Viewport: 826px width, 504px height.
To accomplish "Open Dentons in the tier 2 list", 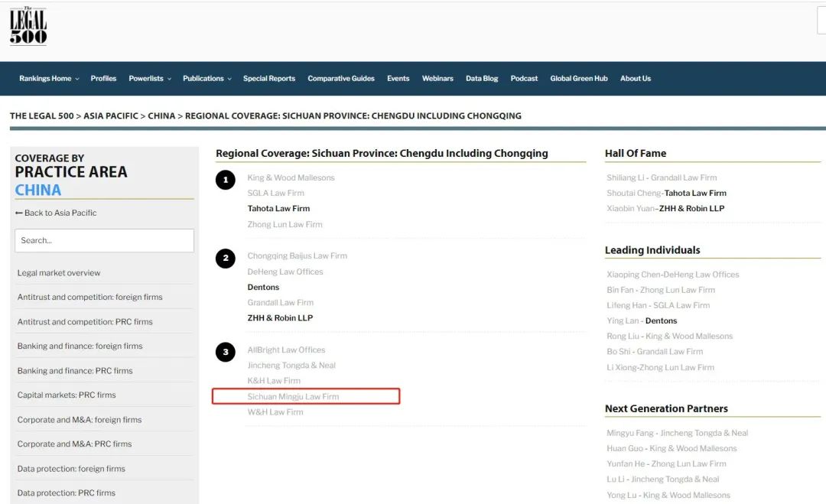I will point(263,288).
